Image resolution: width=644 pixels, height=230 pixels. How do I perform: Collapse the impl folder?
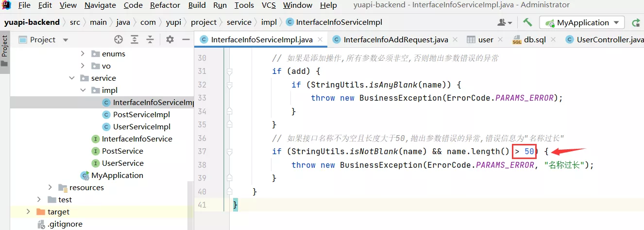pos(83,90)
